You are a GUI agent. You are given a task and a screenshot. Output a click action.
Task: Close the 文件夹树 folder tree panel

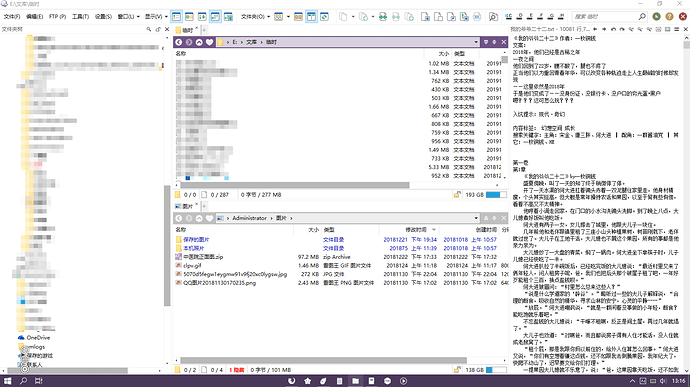[x=167, y=29]
